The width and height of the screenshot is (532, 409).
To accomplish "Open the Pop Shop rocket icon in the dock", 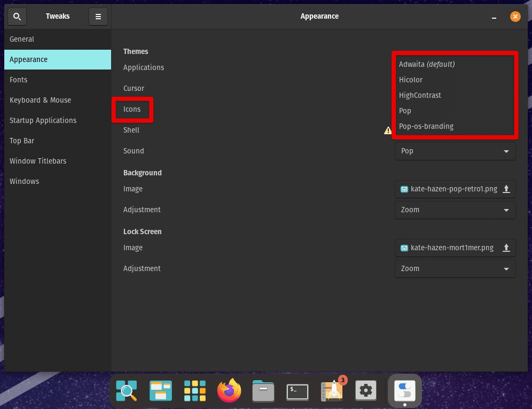I will point(332,391).
